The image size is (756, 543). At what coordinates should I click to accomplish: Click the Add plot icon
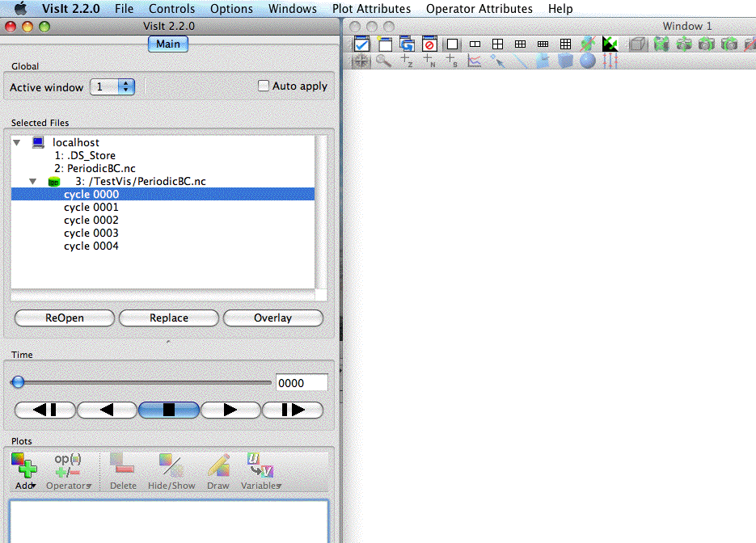(x=24, y=467)
